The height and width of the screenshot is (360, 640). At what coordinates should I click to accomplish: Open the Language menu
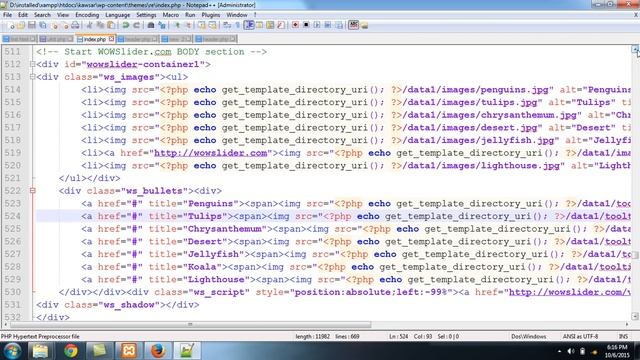(x=118, y=15)
